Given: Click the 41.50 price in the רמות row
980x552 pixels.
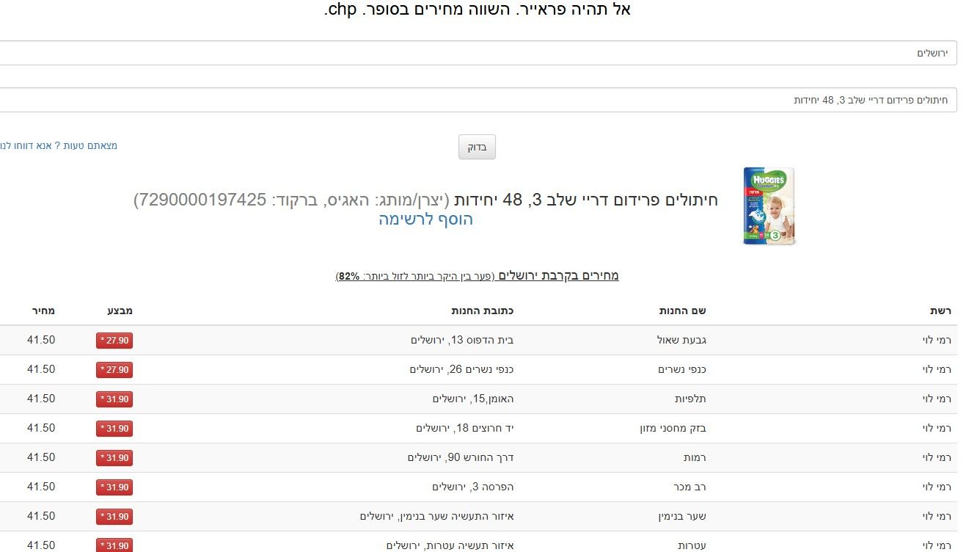Looking at the screenshot, I should [41, 457].
